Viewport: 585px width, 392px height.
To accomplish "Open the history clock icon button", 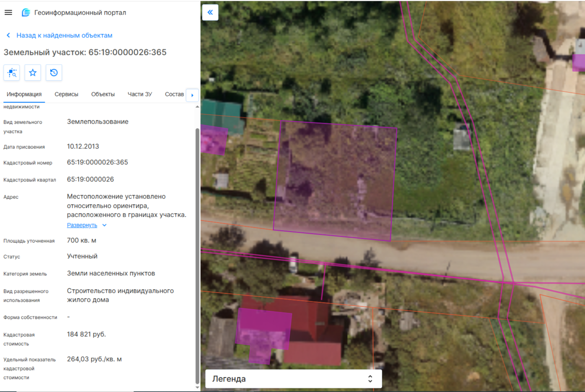I will pos(54,73).
